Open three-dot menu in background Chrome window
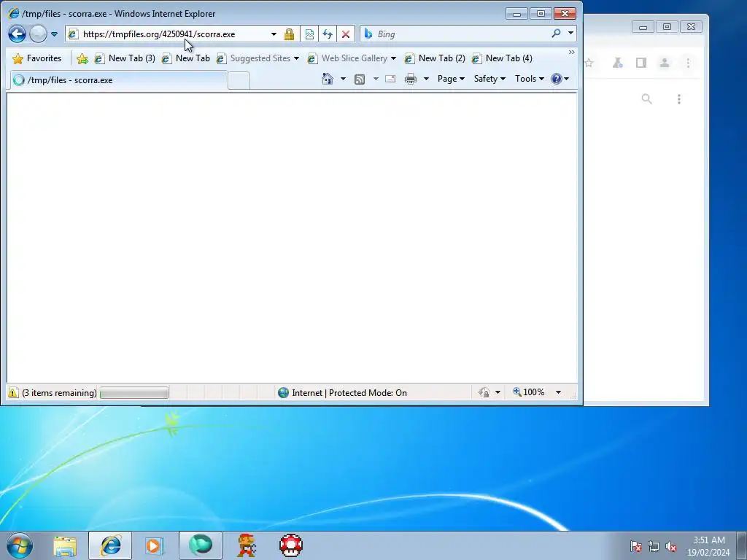The image size is (747, 560). pyautogui.click(x=679, y=98)
